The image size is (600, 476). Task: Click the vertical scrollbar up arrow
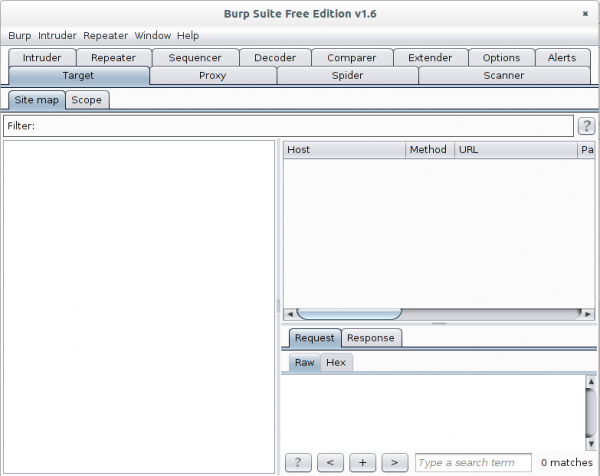591,381
